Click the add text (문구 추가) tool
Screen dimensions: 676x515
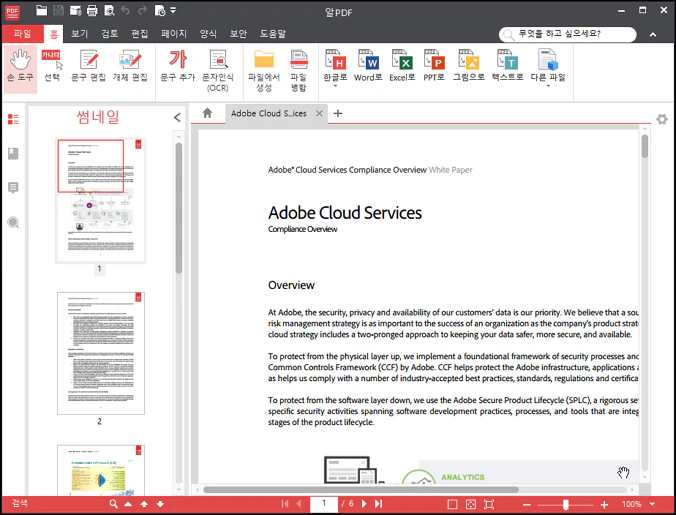point(178,66)
